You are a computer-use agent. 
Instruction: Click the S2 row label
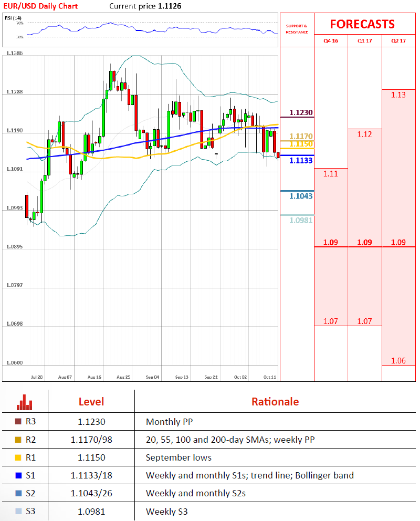point(30,493)
